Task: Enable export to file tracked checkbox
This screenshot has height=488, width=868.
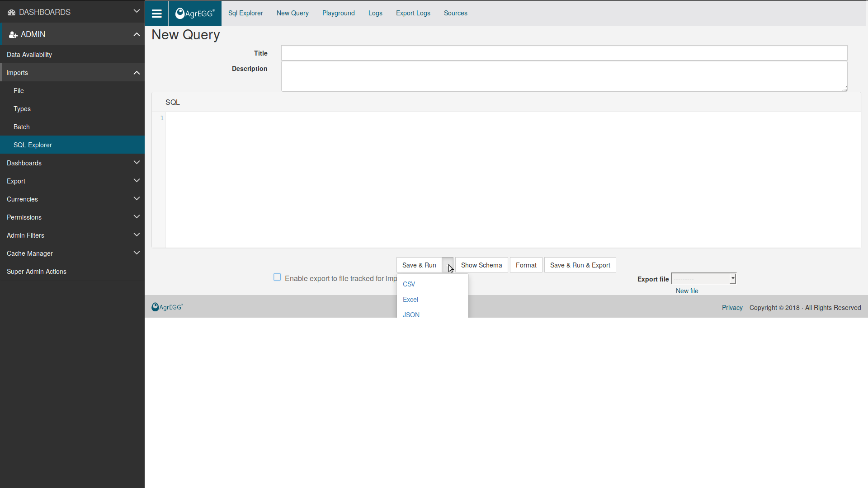Action: (277, 277)
